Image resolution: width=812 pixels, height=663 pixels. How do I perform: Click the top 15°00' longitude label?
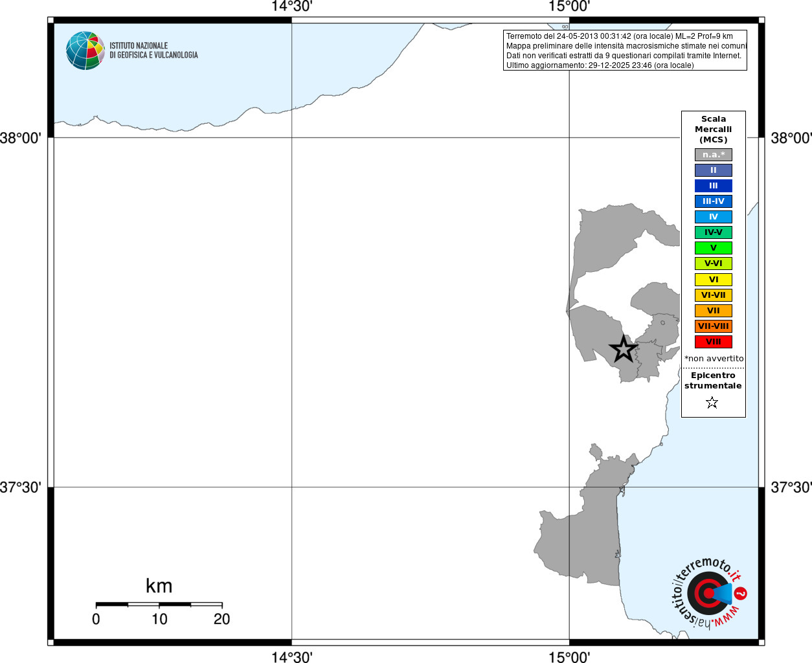click(569, 6)
